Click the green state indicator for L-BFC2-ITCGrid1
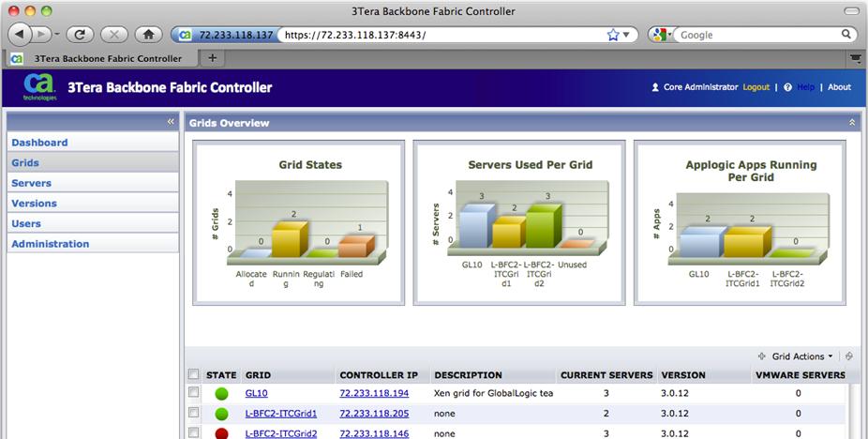868x439 pixels. click(221, 414)
